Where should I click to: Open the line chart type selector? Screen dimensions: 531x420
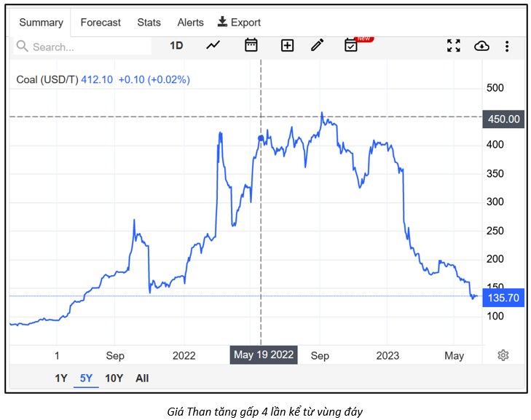click(x=213, y=45)
